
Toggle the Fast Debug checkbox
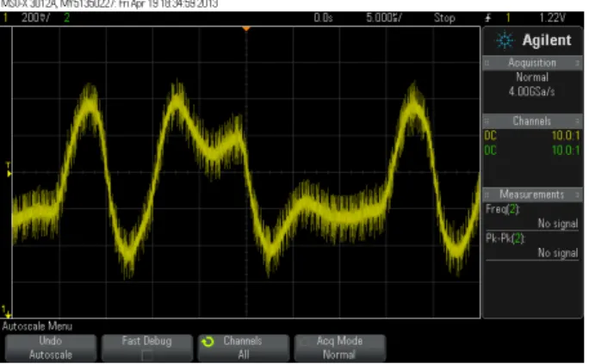pos(146,355)
